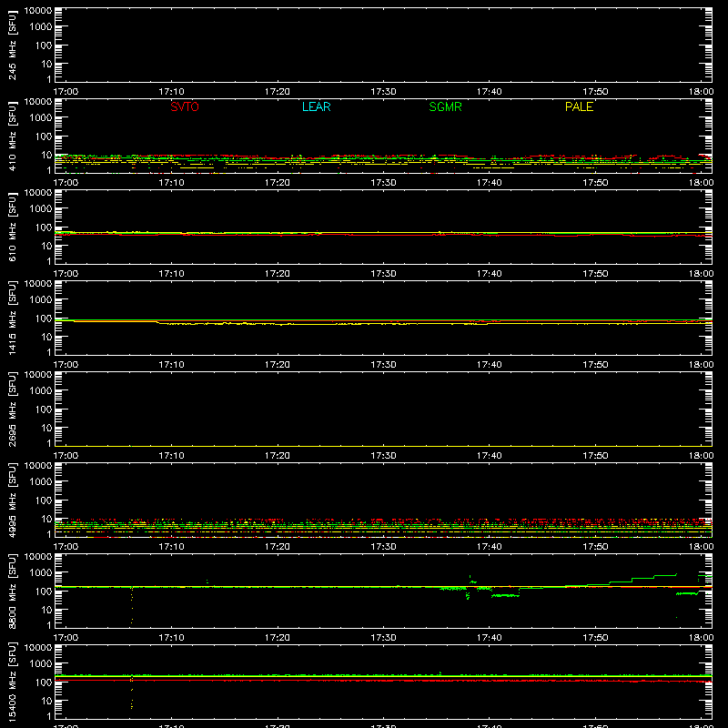Click the yellow PALE trace in the 1415 MHz plot

click(383, 324)
